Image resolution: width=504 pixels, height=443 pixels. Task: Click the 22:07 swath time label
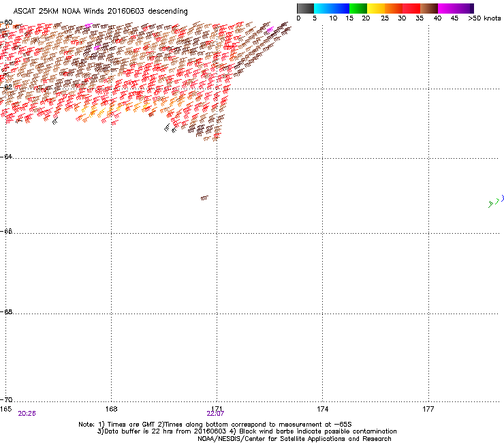tap(215, 414)
